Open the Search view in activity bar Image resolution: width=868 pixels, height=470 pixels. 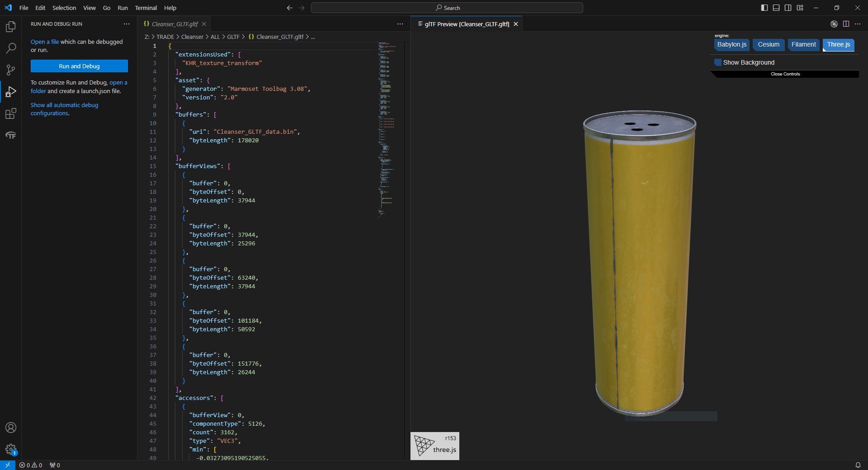[10, 48]
